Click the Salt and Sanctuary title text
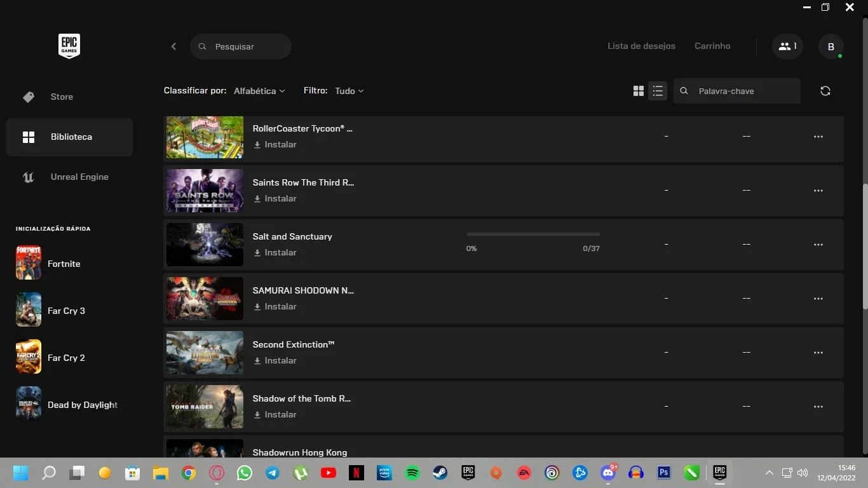The width and height of the screenshot is (868, 488). [292, 236]
